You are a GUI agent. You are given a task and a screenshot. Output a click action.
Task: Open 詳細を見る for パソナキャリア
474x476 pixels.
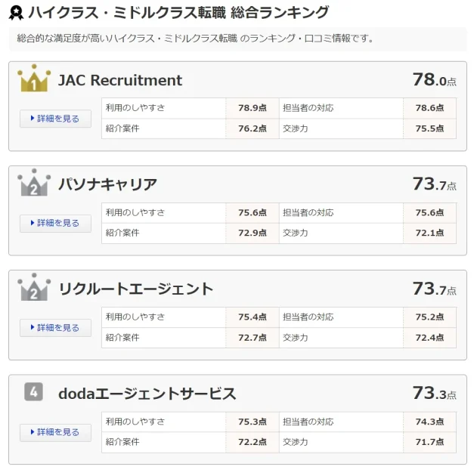coord(55,223)
